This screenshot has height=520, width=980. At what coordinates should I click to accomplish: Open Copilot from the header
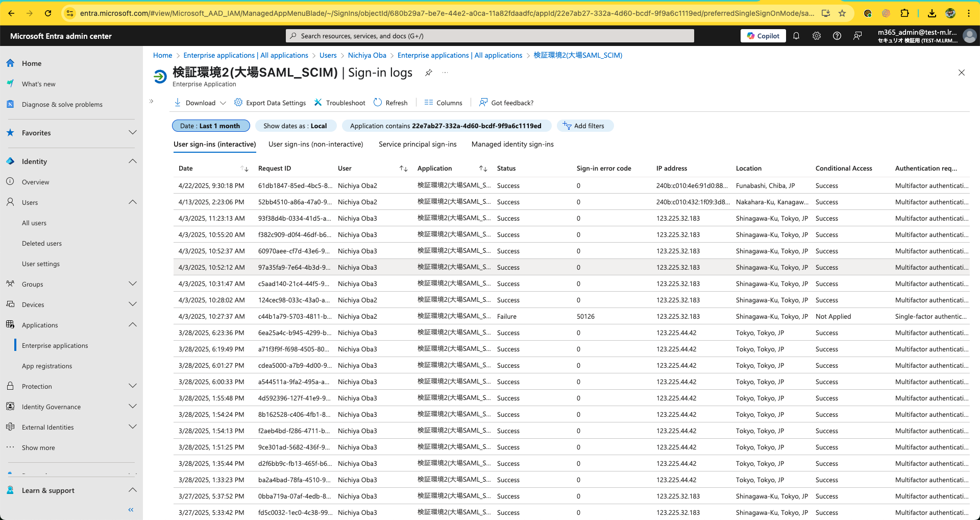pyautogui.click(x=763, y=36)
